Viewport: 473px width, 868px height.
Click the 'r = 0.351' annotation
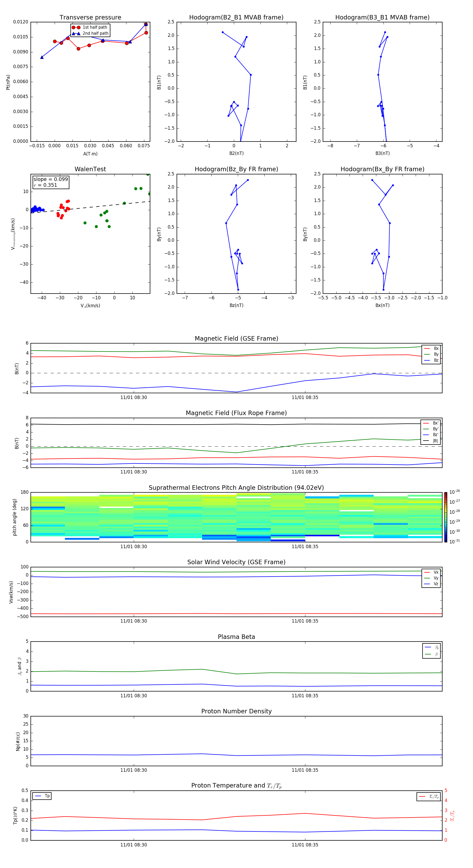[45, 185]
